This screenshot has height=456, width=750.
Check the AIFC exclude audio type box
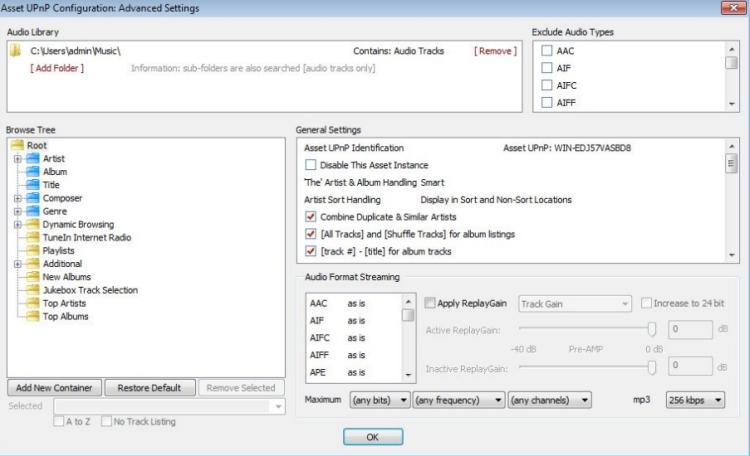[x=547, y=85]
